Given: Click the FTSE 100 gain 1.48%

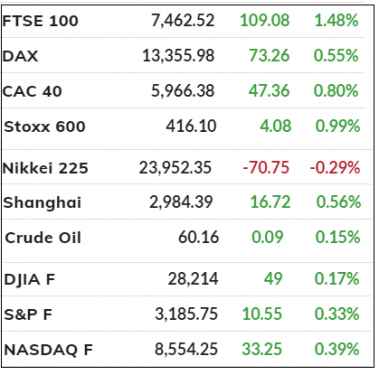Looking at the screenshot, I should click(336, 21).
